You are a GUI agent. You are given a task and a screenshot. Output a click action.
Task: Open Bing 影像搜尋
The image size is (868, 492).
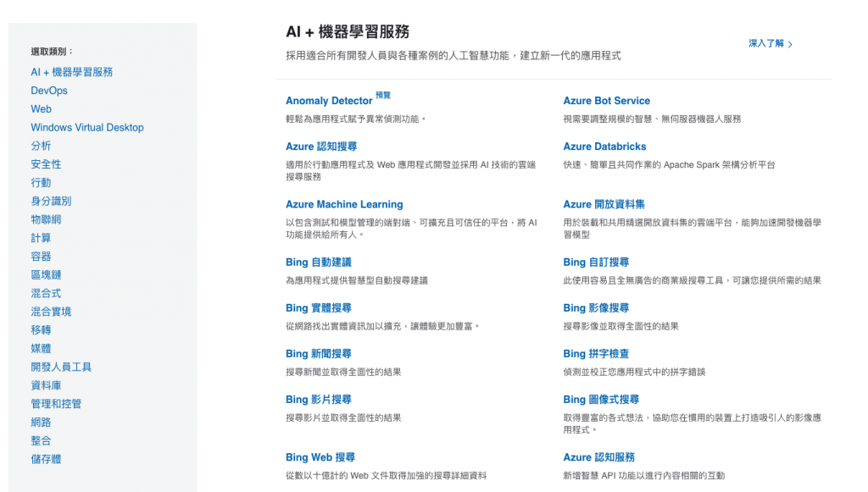(x=596, y=308)
